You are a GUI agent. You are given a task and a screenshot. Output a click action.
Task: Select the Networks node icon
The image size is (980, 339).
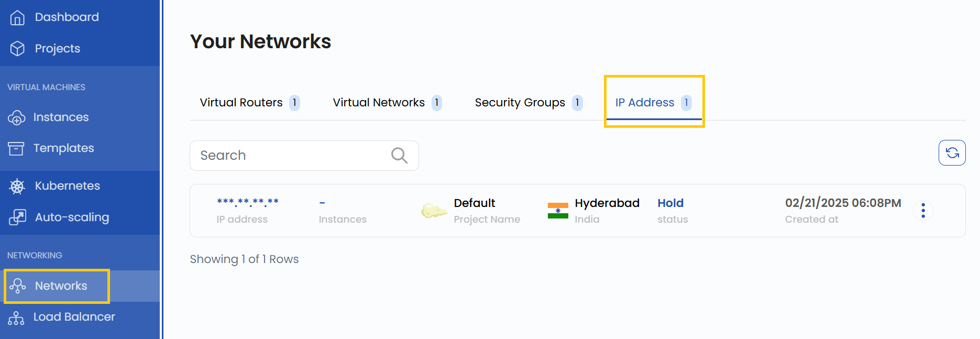(19, 286)
